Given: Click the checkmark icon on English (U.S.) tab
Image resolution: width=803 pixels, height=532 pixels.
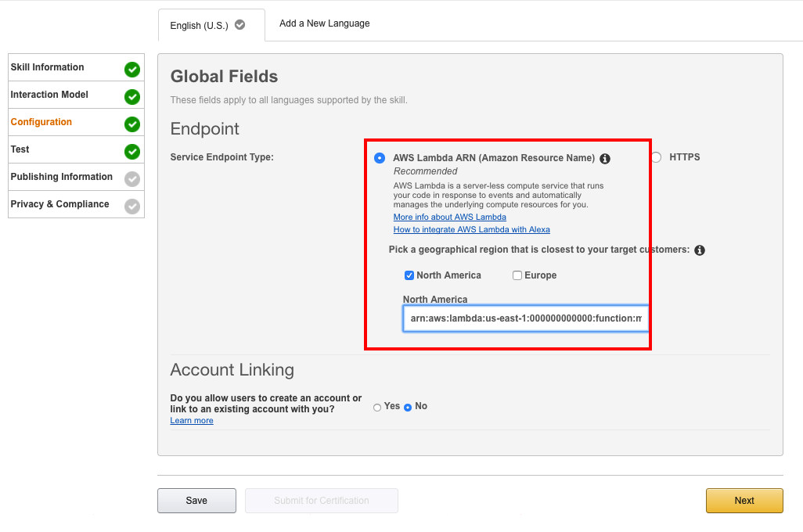Looking at the screenshot, I should 239,24.
